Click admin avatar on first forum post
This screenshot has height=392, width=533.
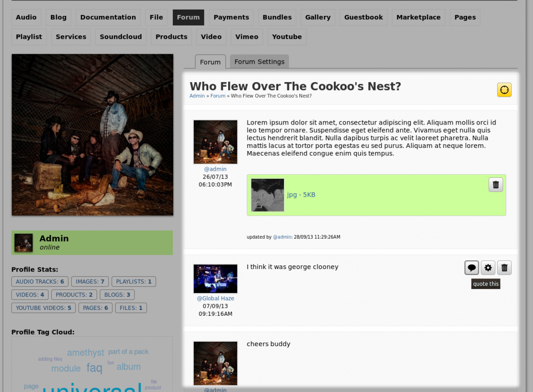(x=215, y=142)
